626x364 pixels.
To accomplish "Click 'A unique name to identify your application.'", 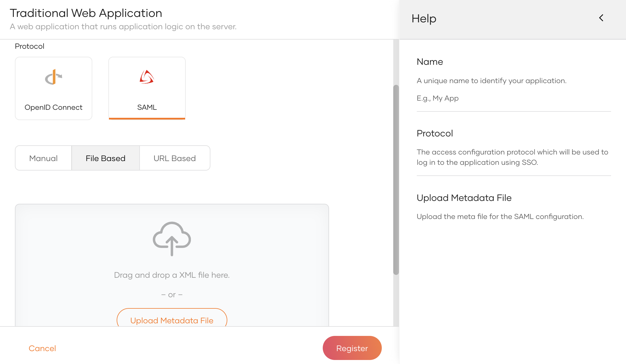I will click(492, 81).
